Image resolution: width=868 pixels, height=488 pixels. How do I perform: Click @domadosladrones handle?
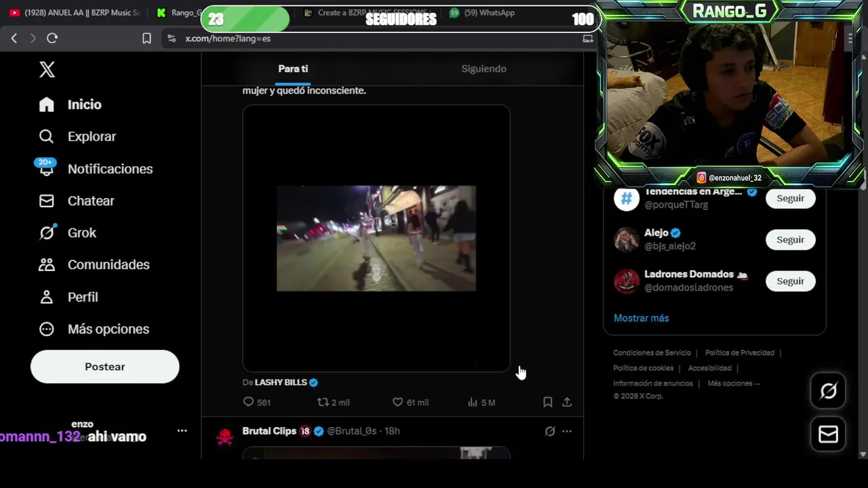(x=688, y=287)
